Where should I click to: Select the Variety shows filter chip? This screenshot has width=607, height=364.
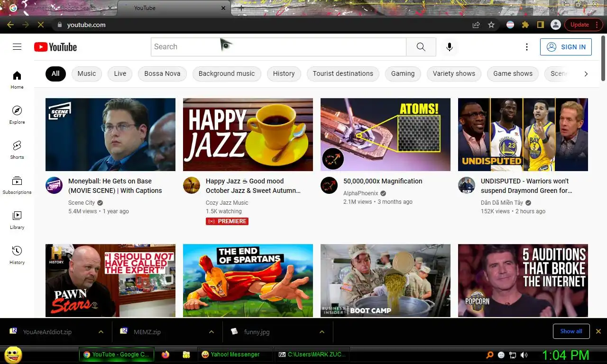[454, 73]
